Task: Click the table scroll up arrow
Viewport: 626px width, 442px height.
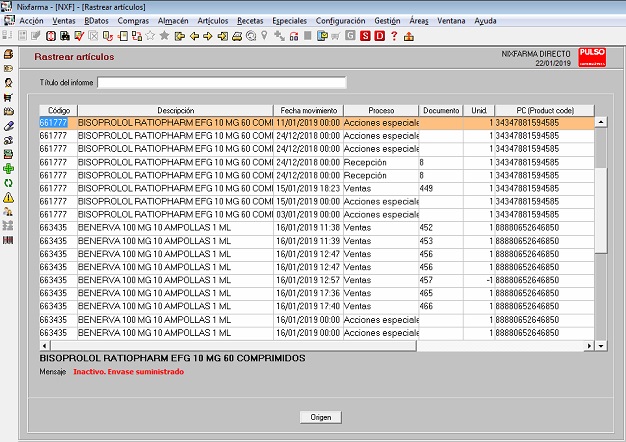Action: point(601,122)
